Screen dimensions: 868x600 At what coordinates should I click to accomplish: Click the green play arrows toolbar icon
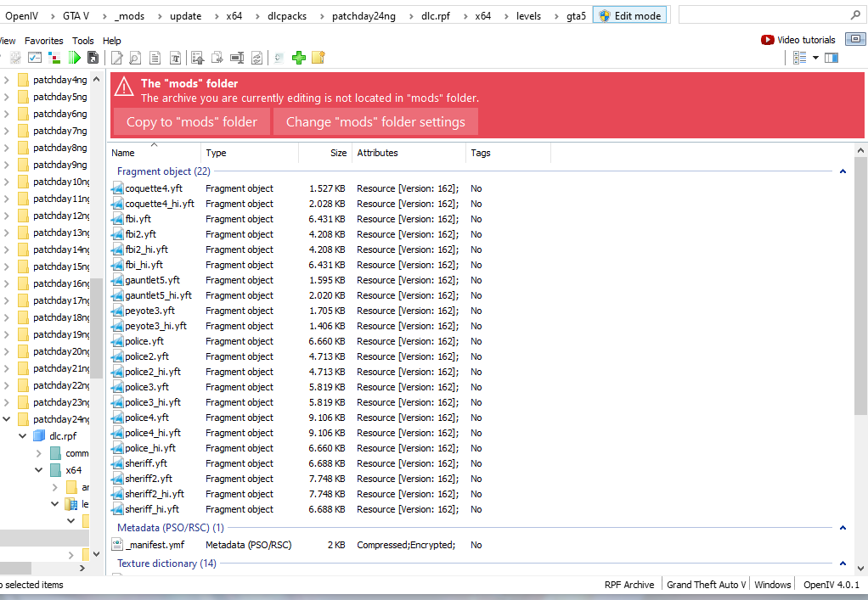(75, 58)
